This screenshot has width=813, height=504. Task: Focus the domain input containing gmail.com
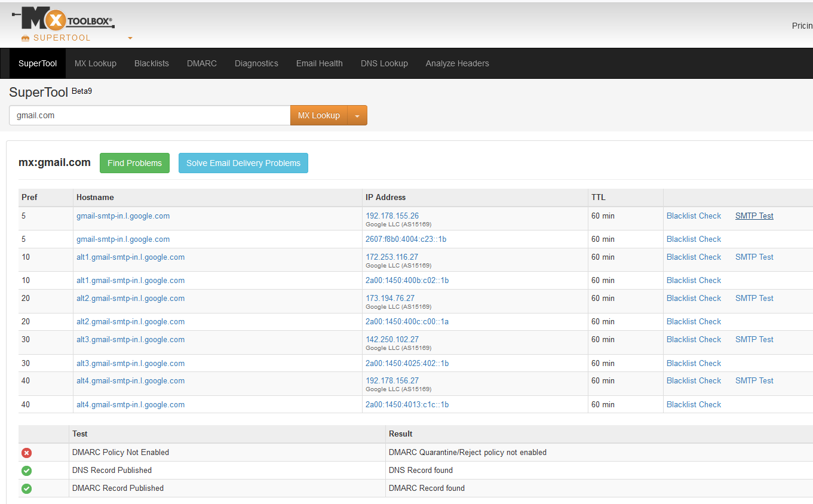point(149,116)
